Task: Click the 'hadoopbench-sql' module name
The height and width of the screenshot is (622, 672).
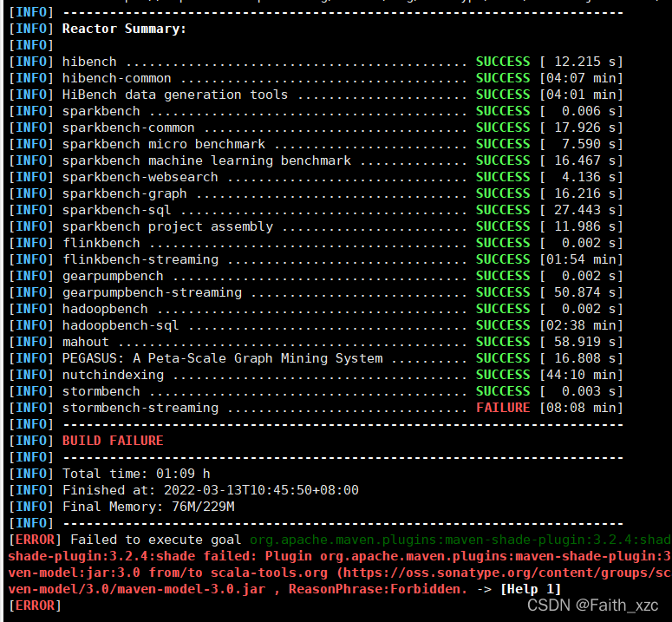Action: pos(121,326)
